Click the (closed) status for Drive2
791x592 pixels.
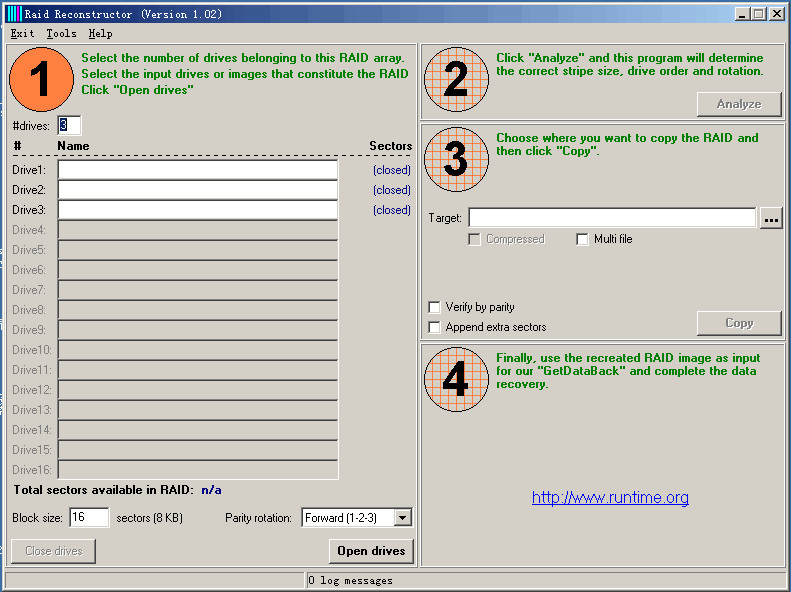(x=392, y=190)
